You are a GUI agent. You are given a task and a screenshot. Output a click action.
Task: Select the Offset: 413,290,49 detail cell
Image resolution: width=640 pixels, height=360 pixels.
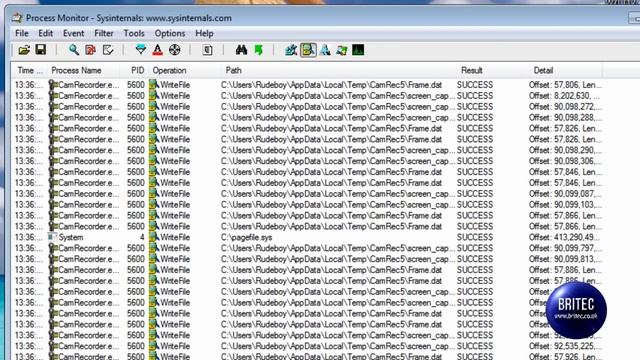(564, 237)
